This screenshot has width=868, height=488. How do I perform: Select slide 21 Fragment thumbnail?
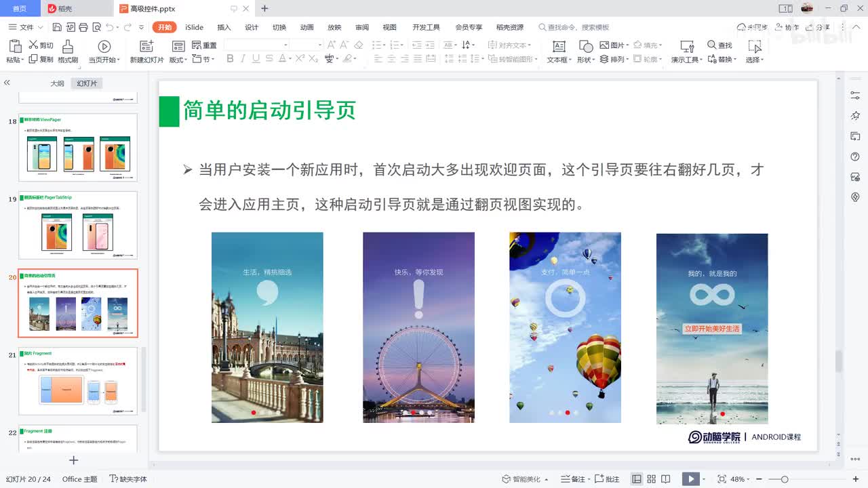point(78,380)
